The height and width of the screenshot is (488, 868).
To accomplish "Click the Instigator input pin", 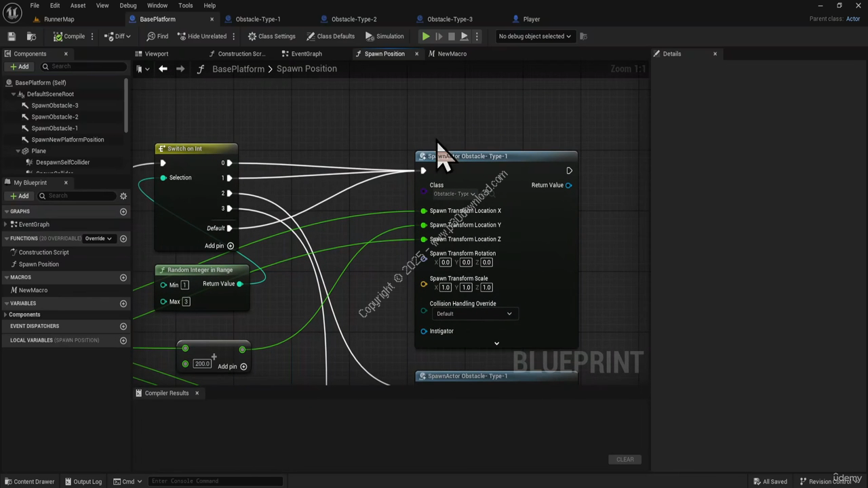I will (424, 331).
